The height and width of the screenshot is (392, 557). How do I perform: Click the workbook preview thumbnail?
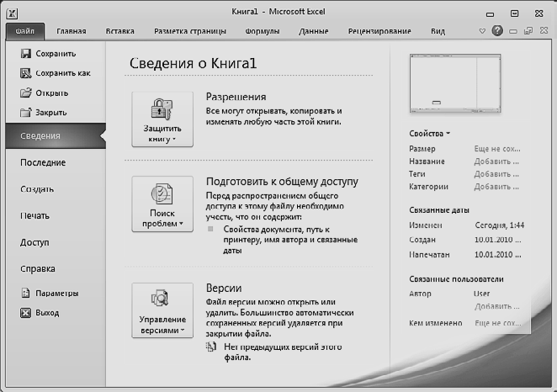(x=455, y=83)
